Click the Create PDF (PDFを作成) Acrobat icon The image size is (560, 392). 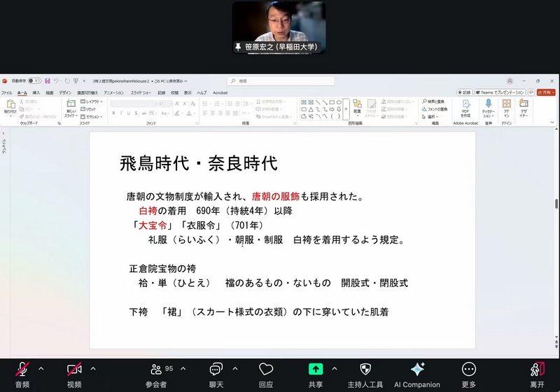(x=465, y=107)
